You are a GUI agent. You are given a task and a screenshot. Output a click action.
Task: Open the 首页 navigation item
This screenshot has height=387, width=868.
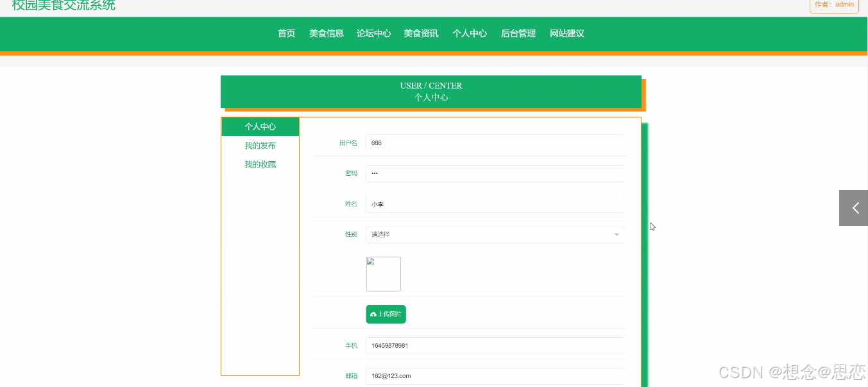pos(286,33)
